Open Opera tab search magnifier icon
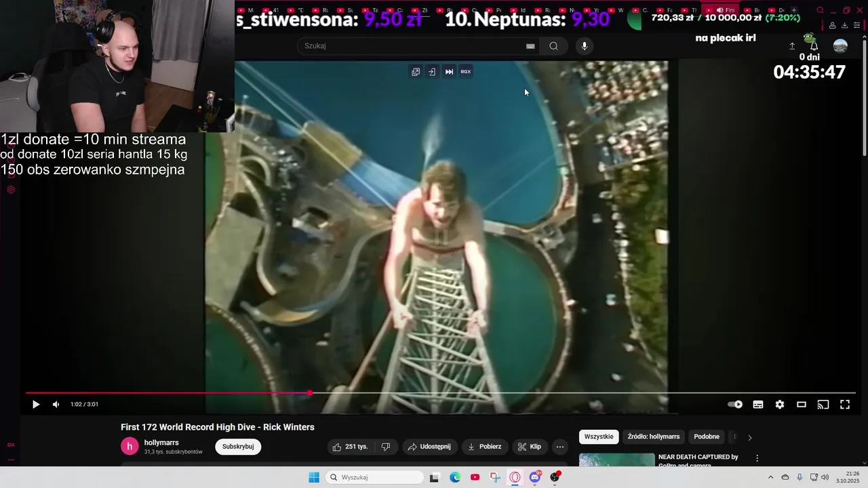The width and height of the screenshot is (868, 488). pos(820,10)
